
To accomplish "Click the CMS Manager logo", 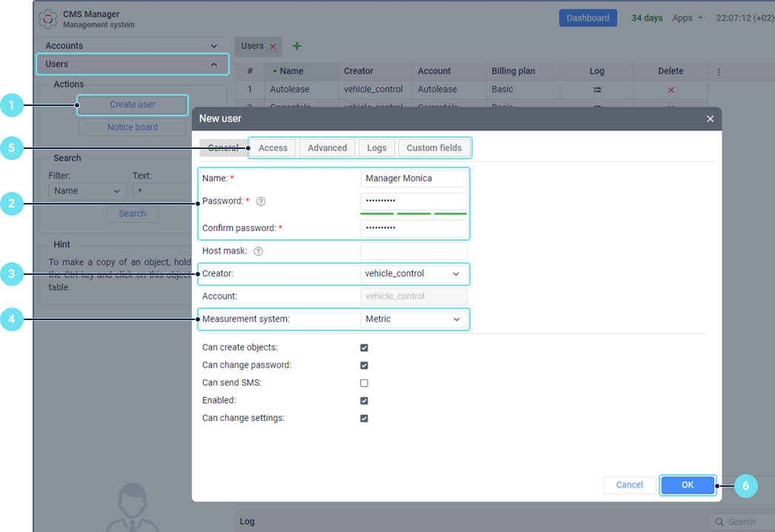I will [48, 19].
